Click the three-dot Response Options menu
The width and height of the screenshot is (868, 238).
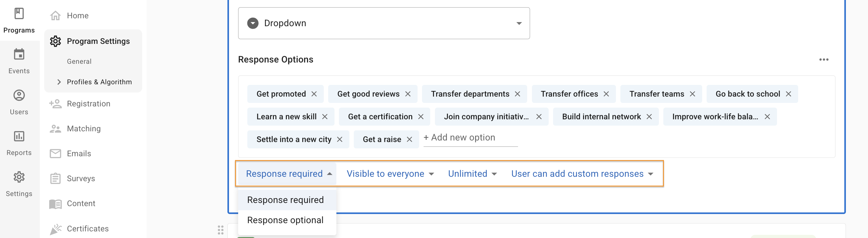(823, 60)
